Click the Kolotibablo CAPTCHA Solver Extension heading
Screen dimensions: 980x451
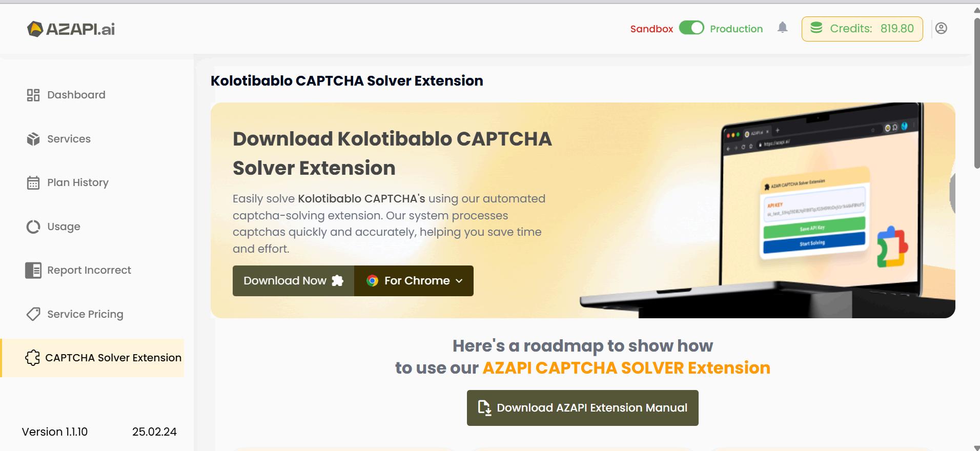click(347, 81)
